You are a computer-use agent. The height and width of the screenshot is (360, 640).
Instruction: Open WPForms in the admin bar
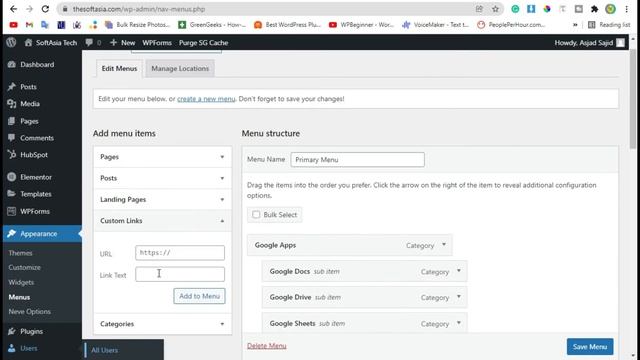157,42
